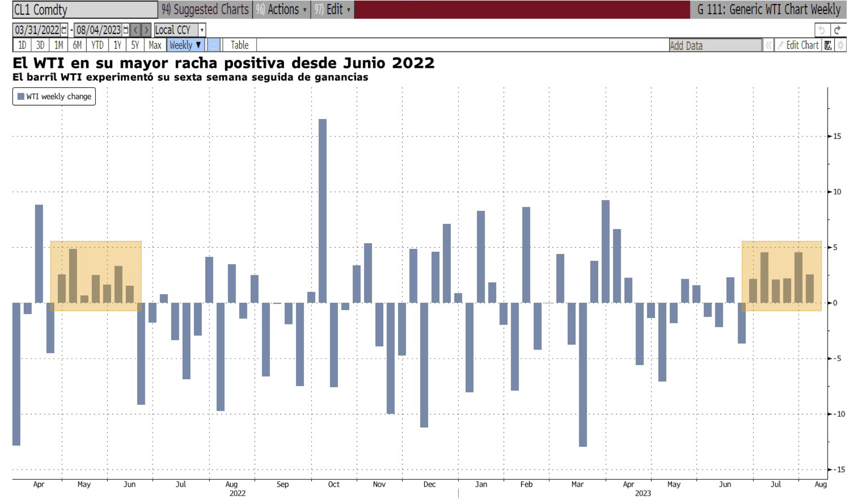Click the CL1 Comdty security field
Screen dimensions: 868x500
pos(85,9)
